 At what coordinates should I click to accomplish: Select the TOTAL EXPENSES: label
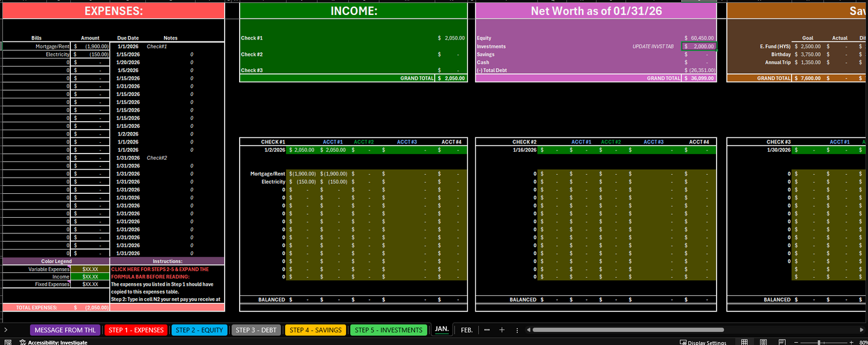click(x=37, y=307)
